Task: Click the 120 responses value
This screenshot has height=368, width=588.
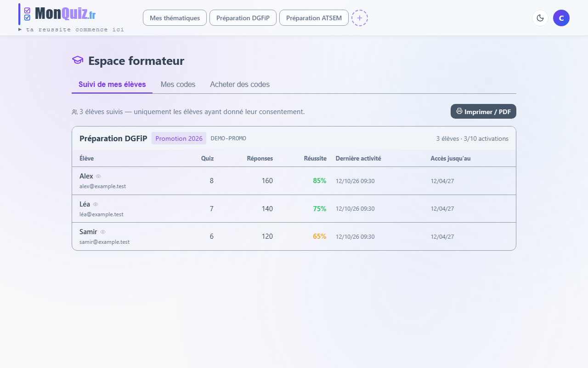Action: 267,236
